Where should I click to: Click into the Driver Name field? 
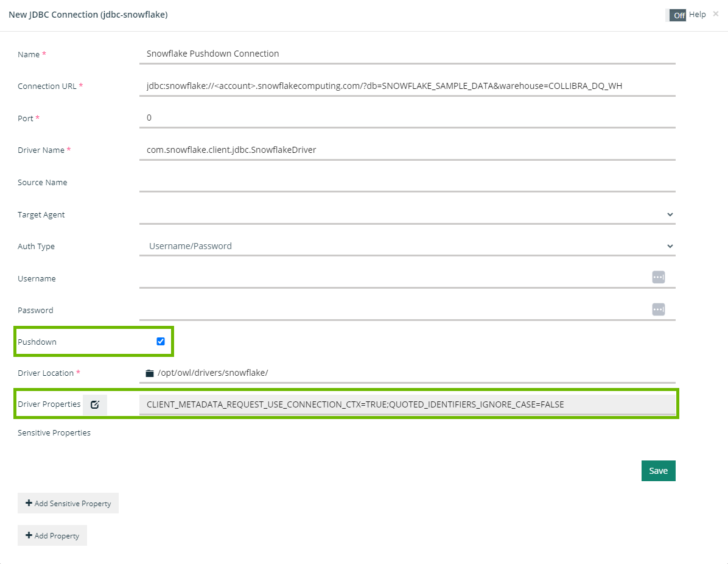[x=407, y=150]
